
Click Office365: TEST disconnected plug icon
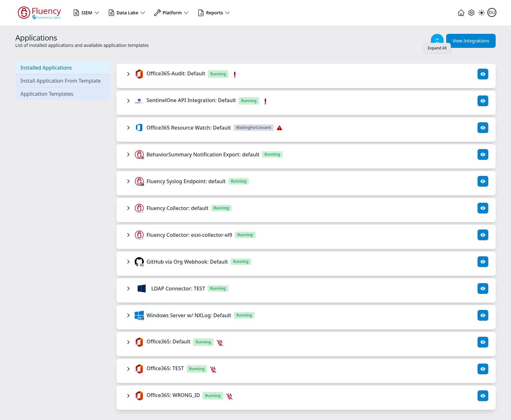213,369
